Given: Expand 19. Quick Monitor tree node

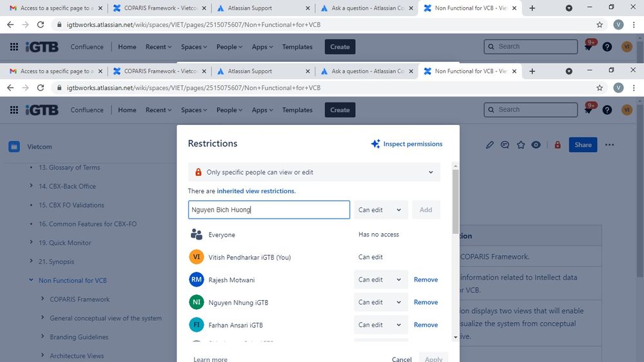Looking at the screenshot, I should coord(31,242).
